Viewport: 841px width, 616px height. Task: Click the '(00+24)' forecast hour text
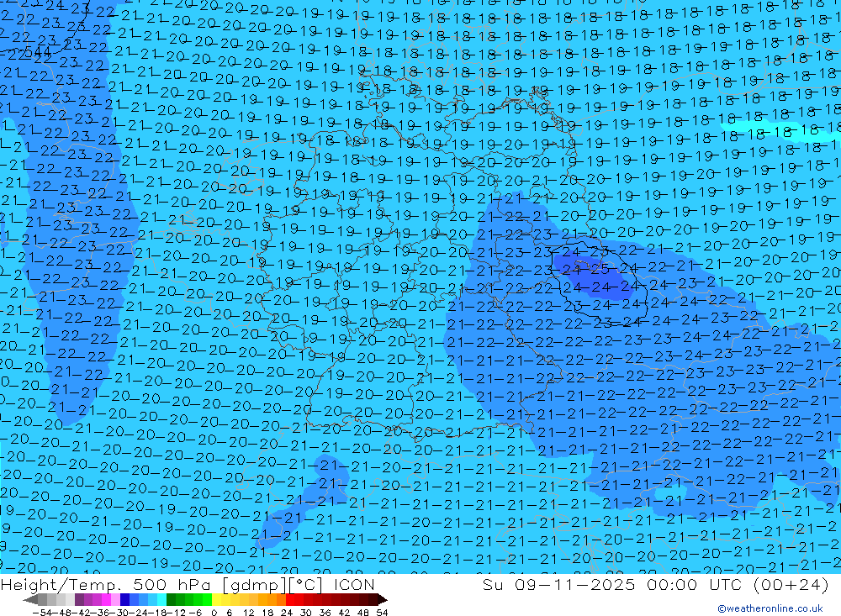791,584
